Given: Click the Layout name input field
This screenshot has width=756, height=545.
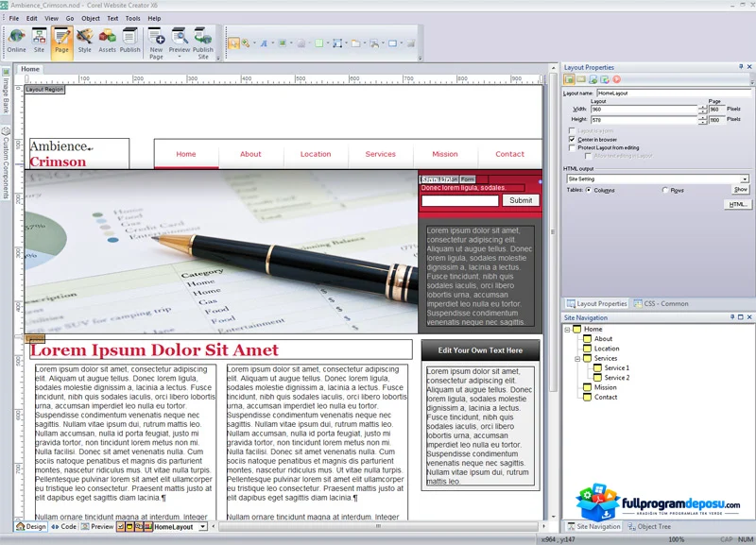Looking at the screenshot, I should click(x=674, y=93).
